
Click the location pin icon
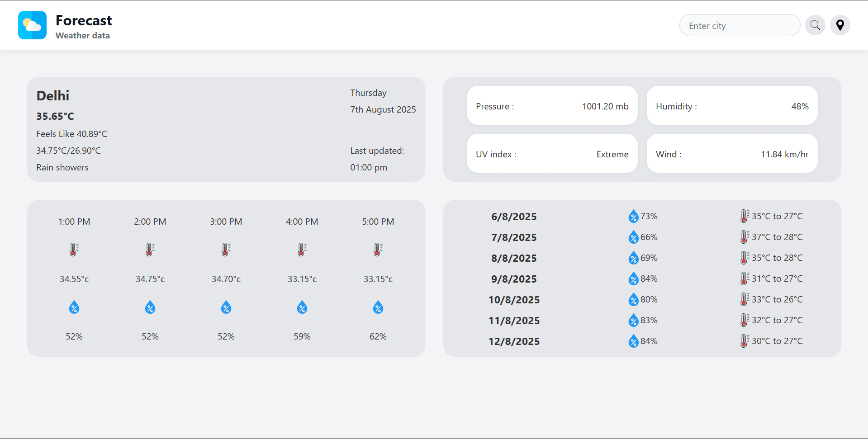coord(840,25)
